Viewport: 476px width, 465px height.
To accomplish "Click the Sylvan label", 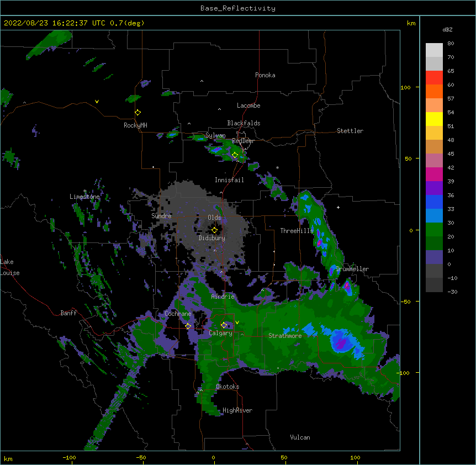I will click(215, 135).
